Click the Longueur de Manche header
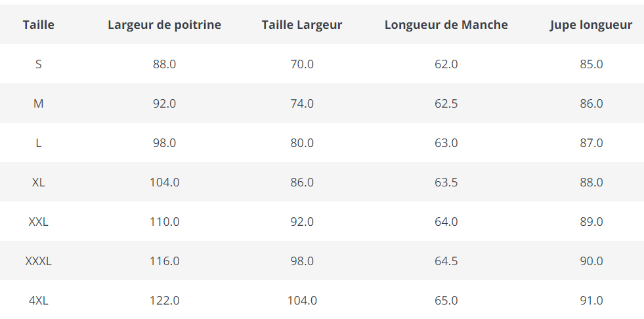 (x=446, y=25)
